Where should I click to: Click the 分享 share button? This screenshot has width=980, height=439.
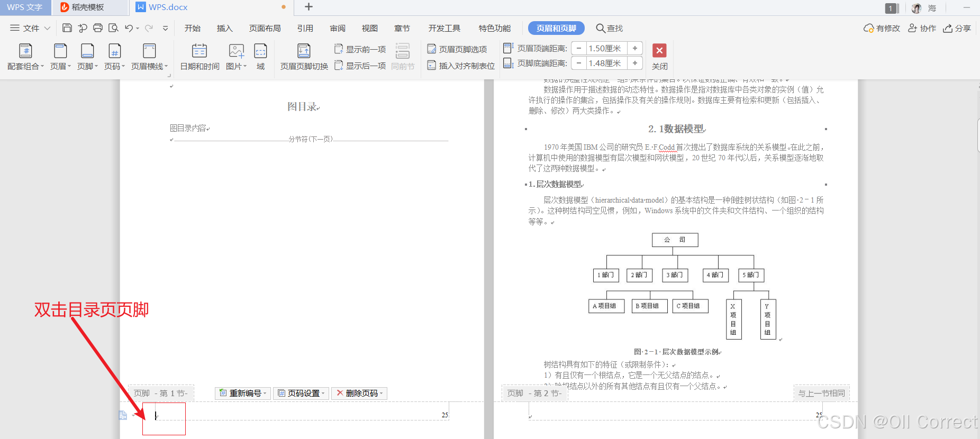click(x=957, y=28)
